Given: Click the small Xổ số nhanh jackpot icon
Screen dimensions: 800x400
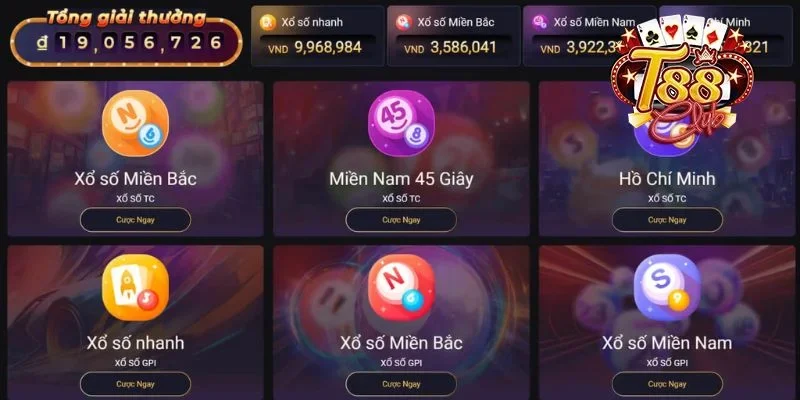Looking at the screenshot, I should (x=267, y=22).
